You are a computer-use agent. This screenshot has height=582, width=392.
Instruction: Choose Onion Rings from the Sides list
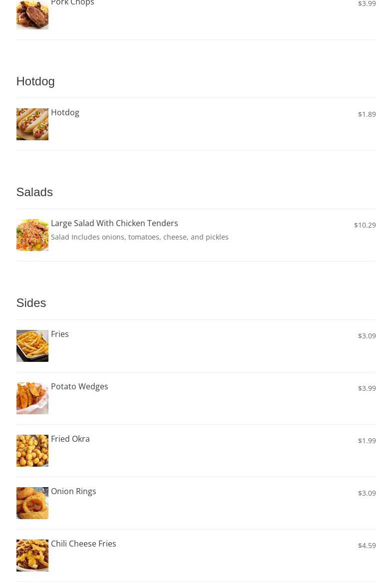(73, 491)
